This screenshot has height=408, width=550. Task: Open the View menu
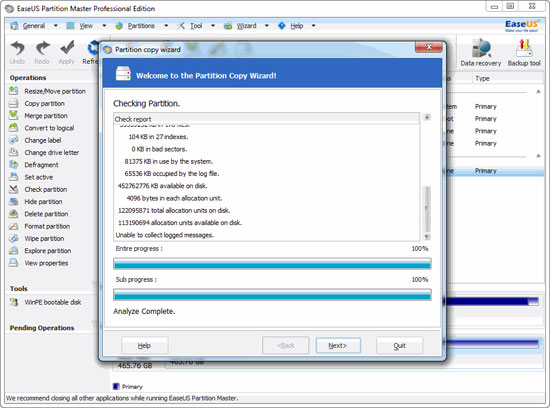(86, 26)
